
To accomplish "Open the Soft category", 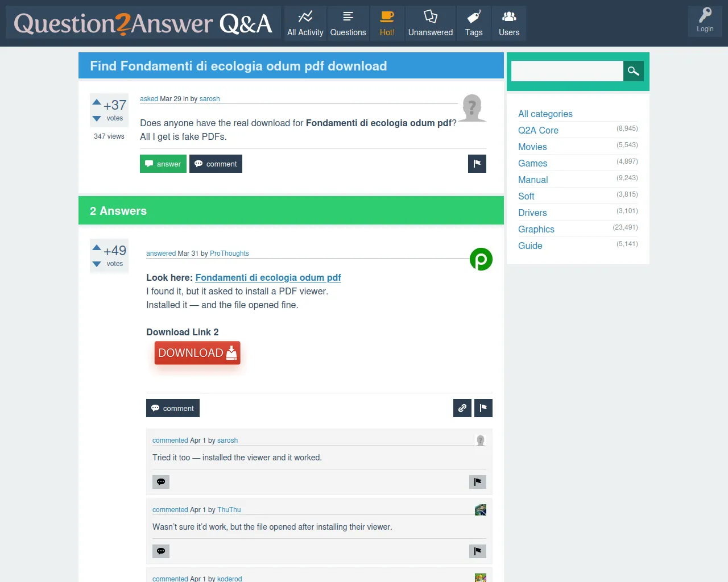I will coord(526,196).
